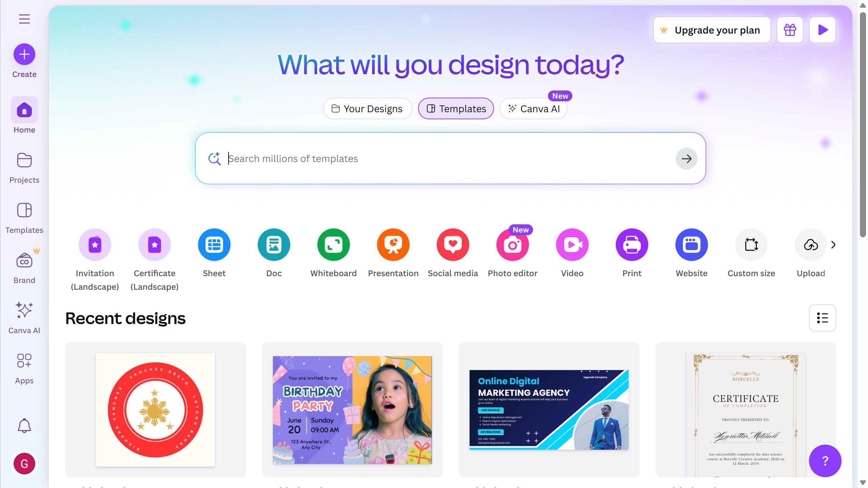The image size is (868, 488).
Task: Open the help question mark bubble
Action: click(825, 461)
